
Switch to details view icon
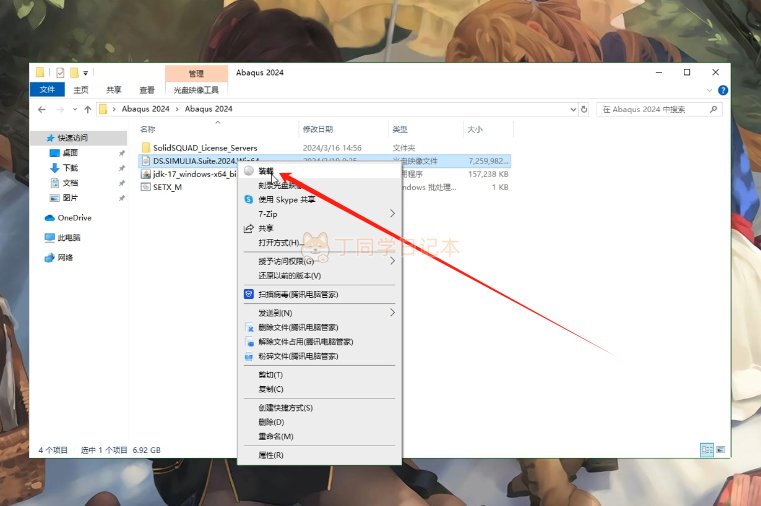(707, 450)
